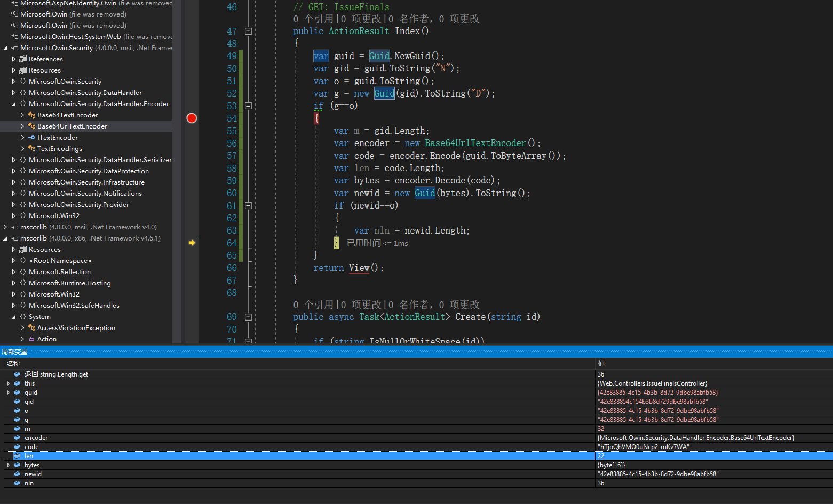The image size is (833, 504).
Task: Click the references CodeLens link above Index
Action: click(313, 19)
